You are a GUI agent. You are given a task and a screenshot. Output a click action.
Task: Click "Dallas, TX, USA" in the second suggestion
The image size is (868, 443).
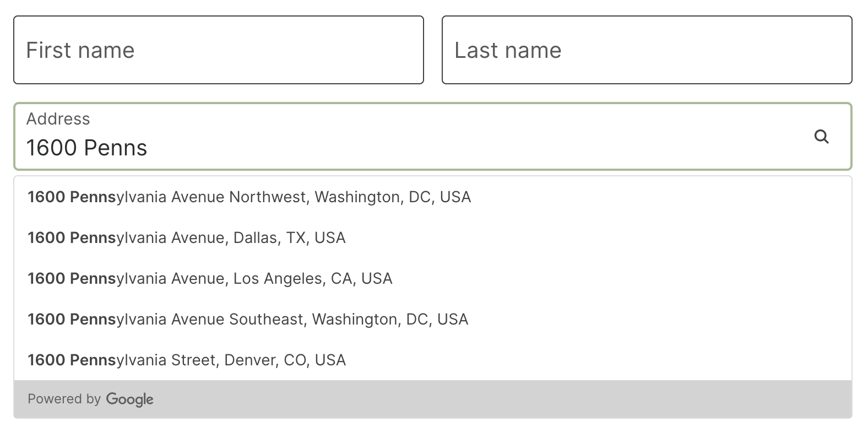click(290, 238)
